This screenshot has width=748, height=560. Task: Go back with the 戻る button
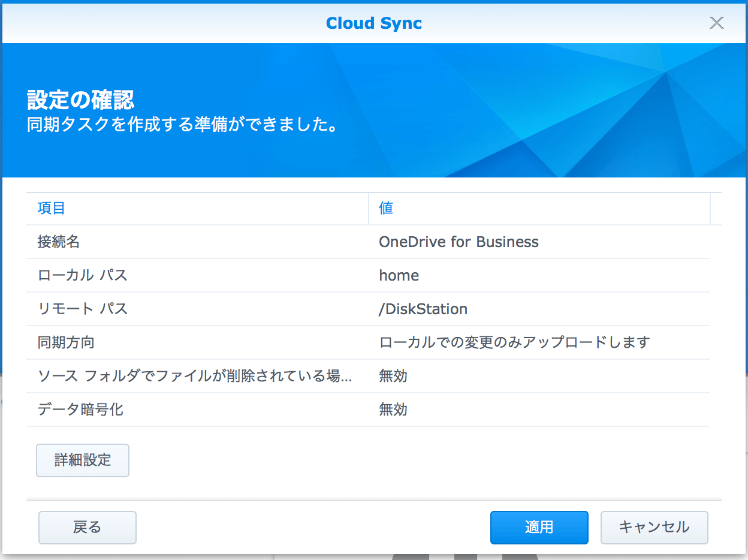(88, 528)
